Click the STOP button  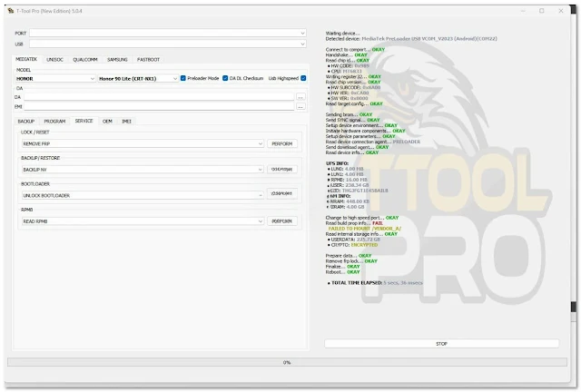442,344
